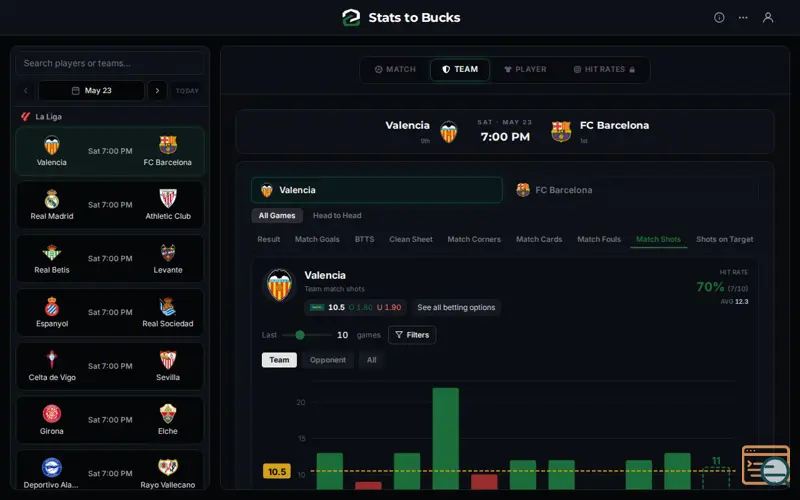The image size is (800, 500).
Task: Open the info icon in header
Action: 719,17
